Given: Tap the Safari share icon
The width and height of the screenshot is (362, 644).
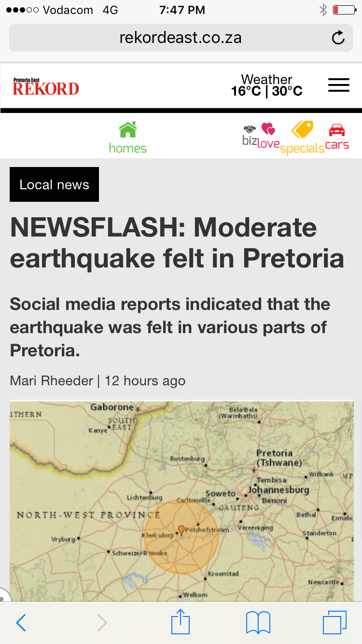Looking at the screenshot, I should [180, 622].
